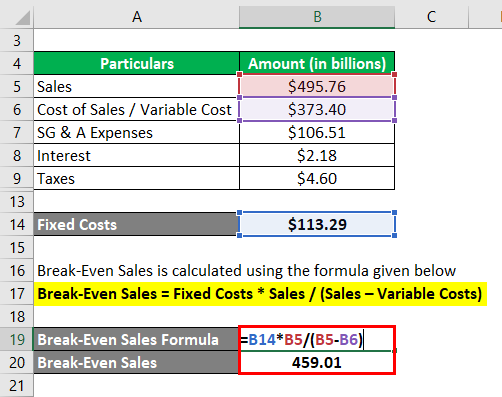The width and height of the screenshot is (502, 397).
Task: Select the 459.01 result cell
Action: [x=317, y=362]
